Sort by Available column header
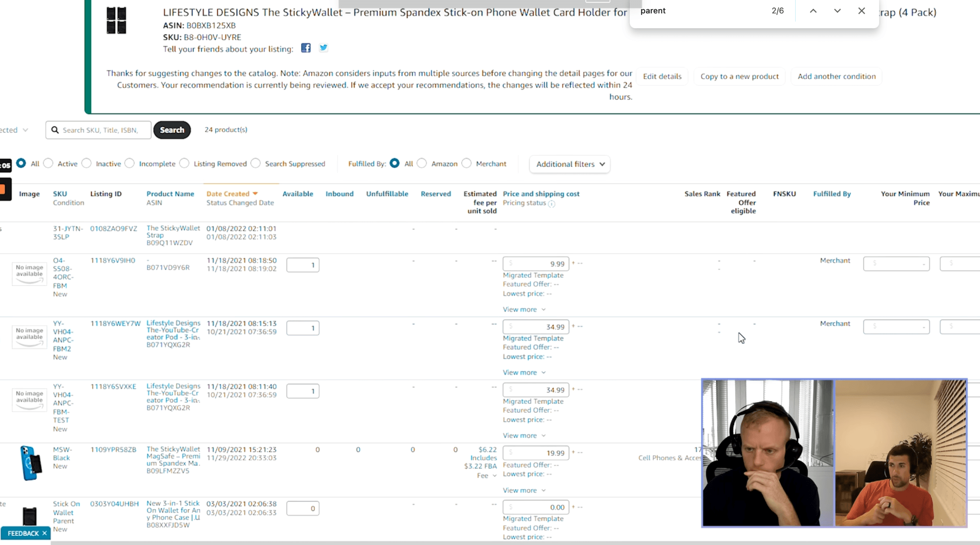Viewport: 980px width, 545px height. click(x=298, y=194)
